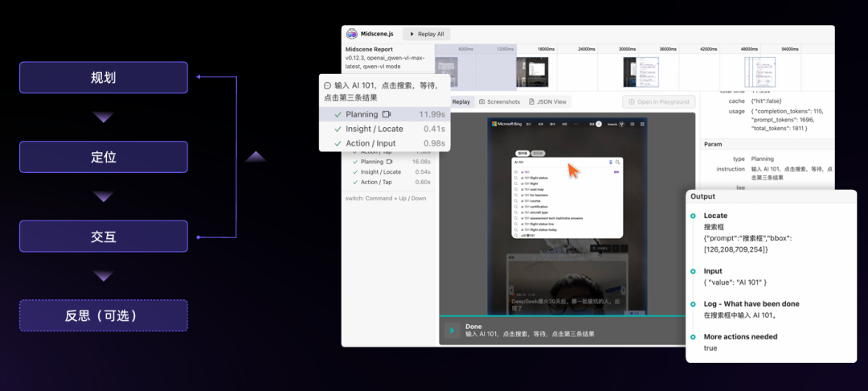Click the Microsoft Bing logo in the replay
This screenshot has height=391, width=868.
coord(506,124)
